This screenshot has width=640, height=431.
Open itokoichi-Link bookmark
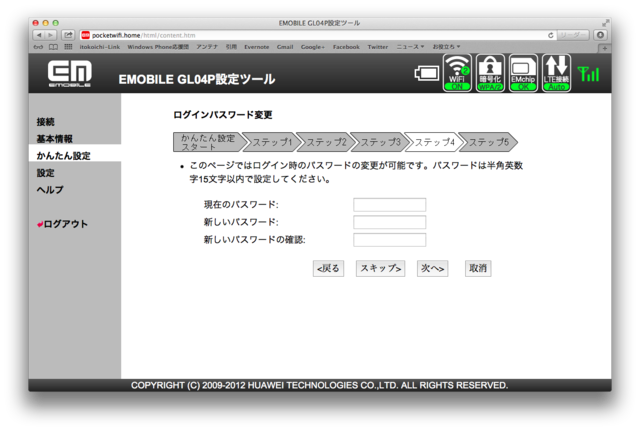coord(100,47)
